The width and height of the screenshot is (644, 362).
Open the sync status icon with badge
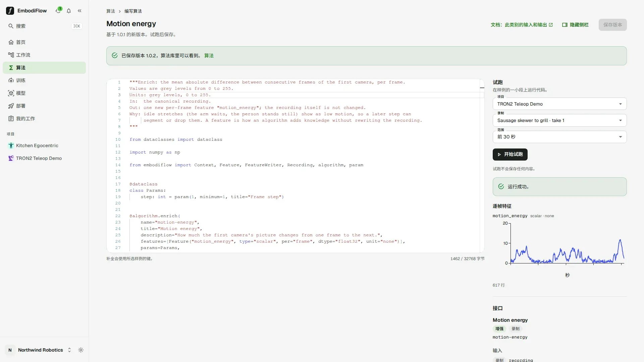click(58, 10)
